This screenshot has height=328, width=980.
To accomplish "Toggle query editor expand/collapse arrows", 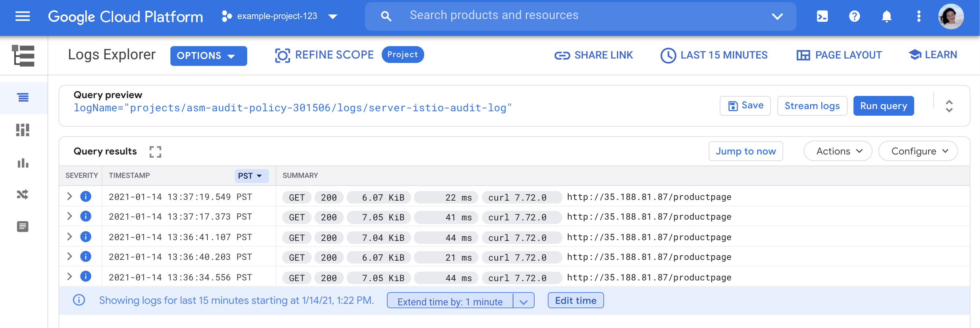I will click(949, 106).
